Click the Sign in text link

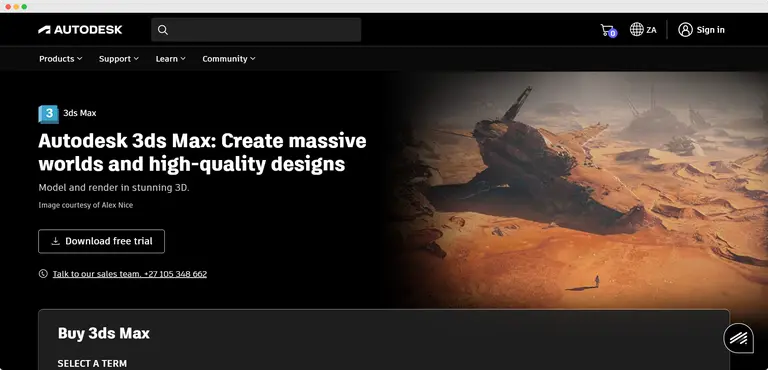point(710,30)
